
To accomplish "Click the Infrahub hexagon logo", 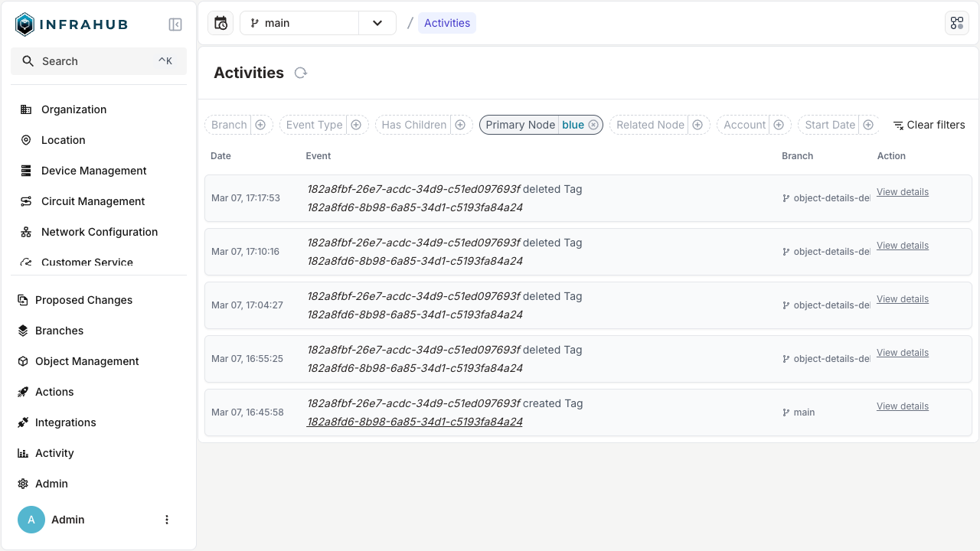I will point(24,24).
